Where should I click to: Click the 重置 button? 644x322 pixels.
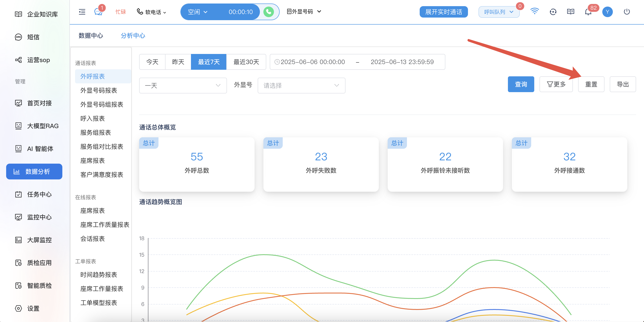pyautogui.click(x=591, y=84)
